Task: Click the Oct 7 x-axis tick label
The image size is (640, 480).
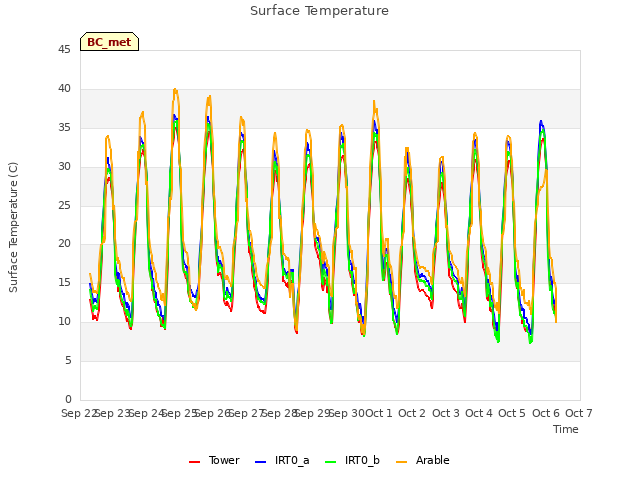Action: pyautogui.click(x=579, y=413)
